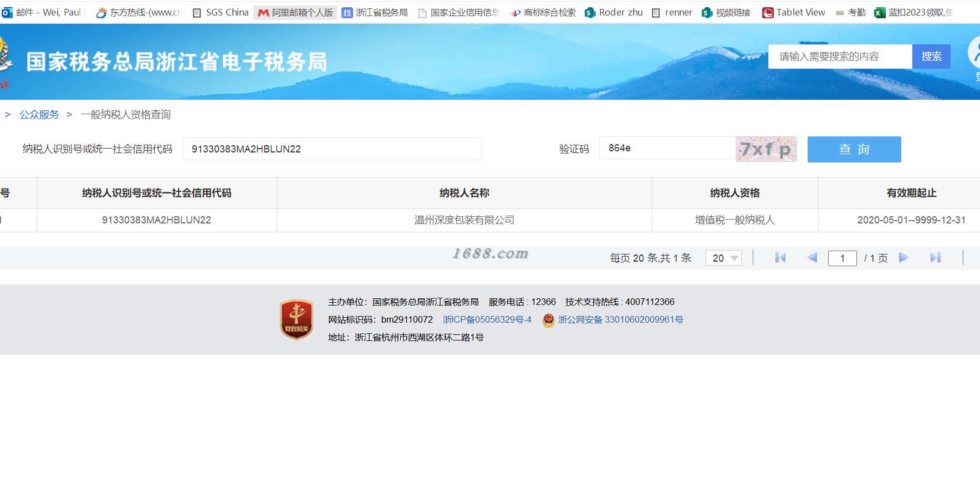Click the 查询 query button
The width and height of the screenshot is (980, 504).
[854, 149]
